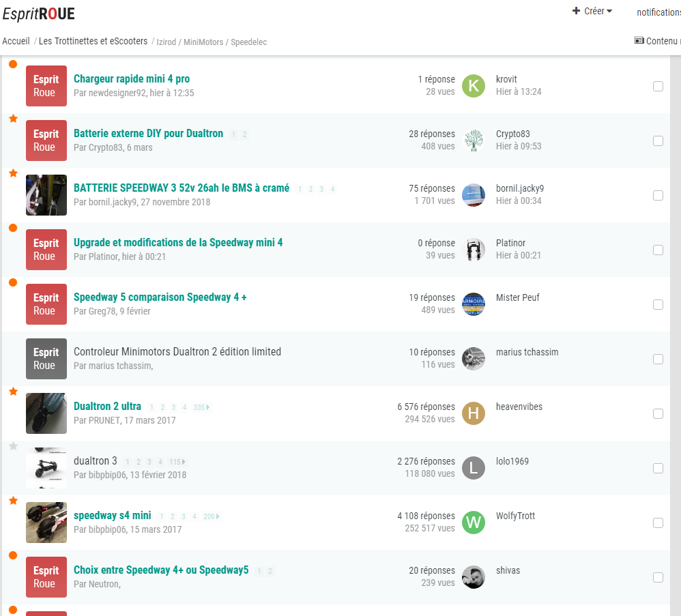
Task: Open the Dualtron 2 ultra scooter thumbnail
Action: pos(46,413)
